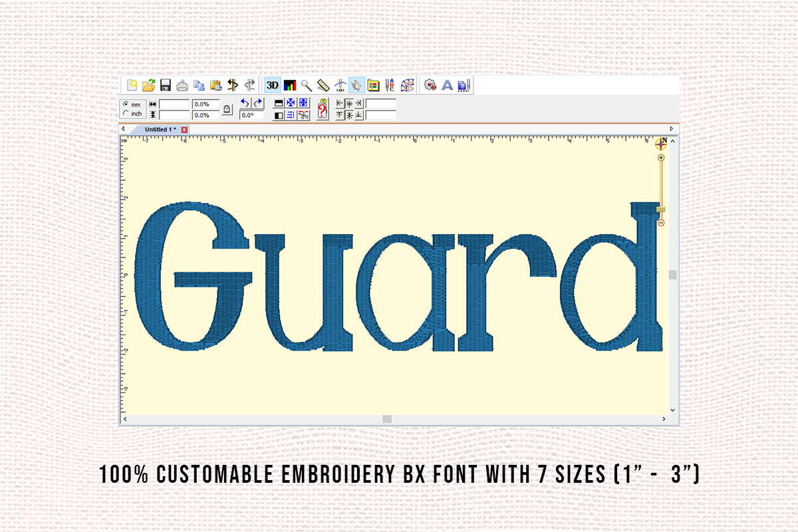Click the blue A text icon

pos(448,85)
